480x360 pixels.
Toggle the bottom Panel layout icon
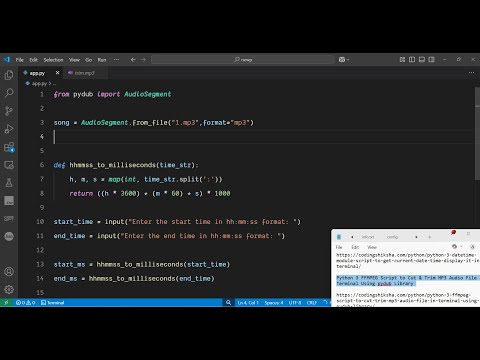[422, 59]
